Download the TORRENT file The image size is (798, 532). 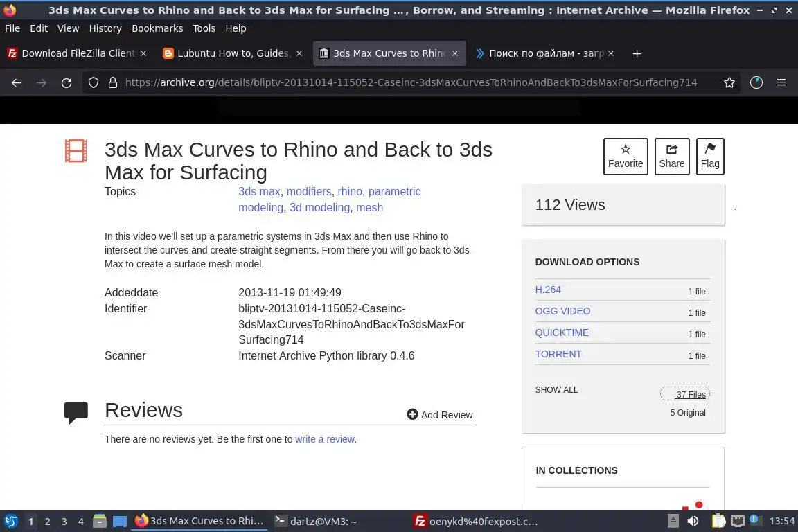point(558,354)
